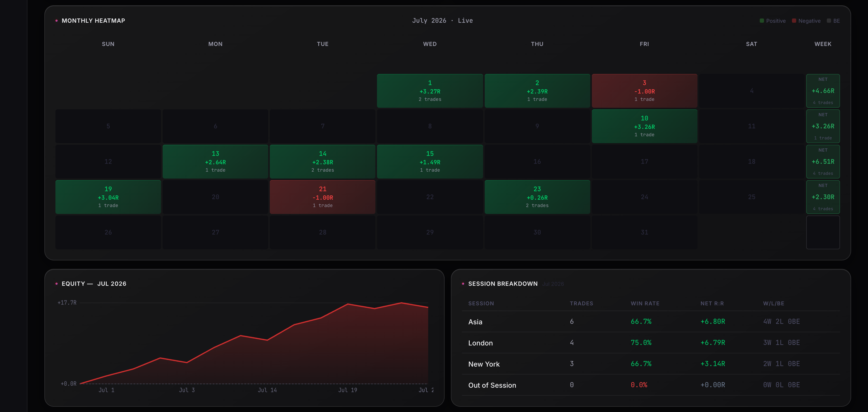The height and width of the screenshot is (412, 868).
Task: Click London win rate 75.0%
Action: (641, 343)
